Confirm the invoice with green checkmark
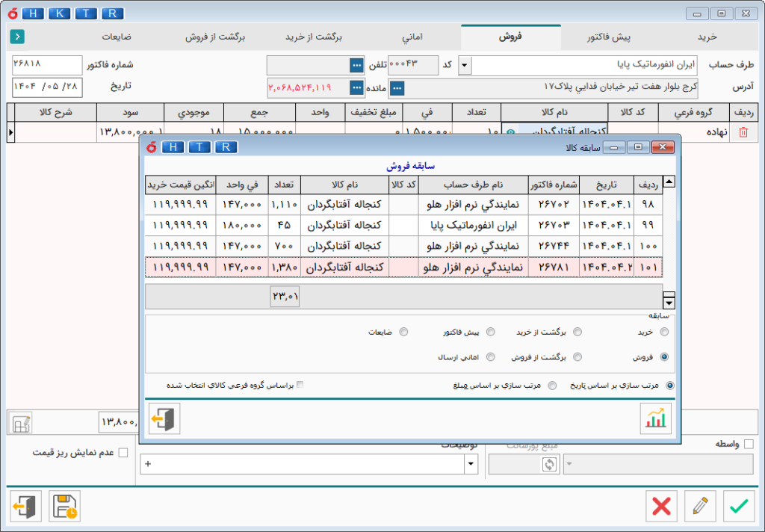 click(739, 506)
